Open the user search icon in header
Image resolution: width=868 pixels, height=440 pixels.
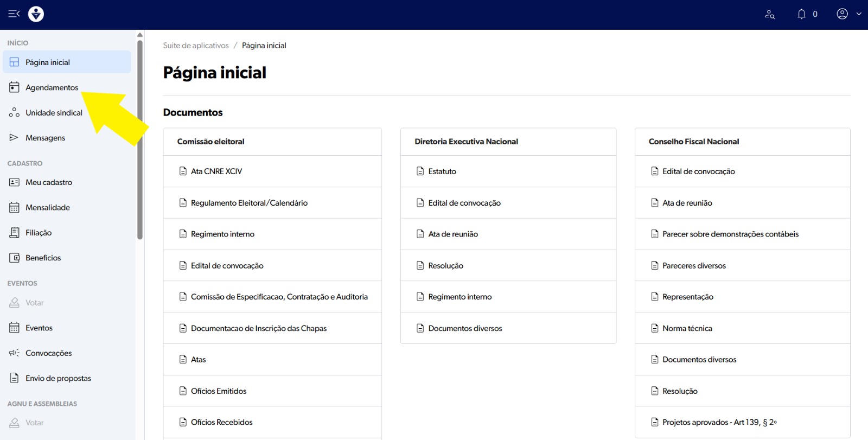(x=769, y=14)
